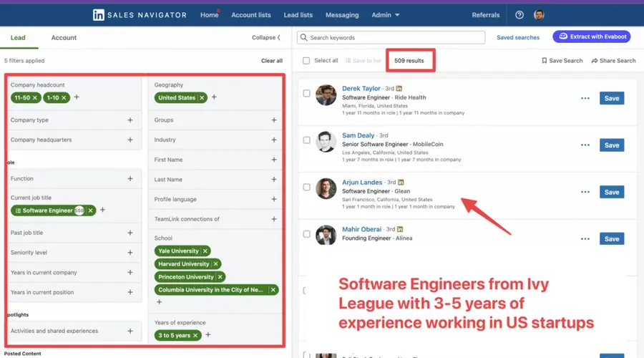Open more options for Sam Dealy
Screen dimensions: 644x358
click(585, 145)
